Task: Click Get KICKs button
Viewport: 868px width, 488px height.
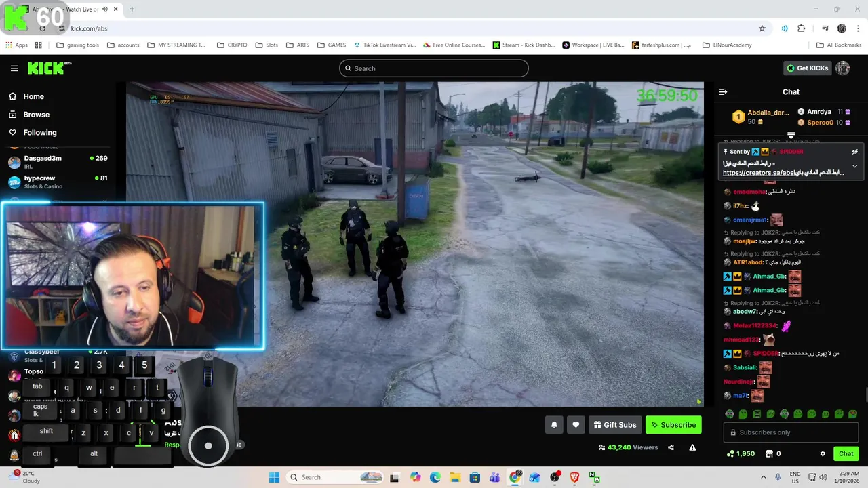Action: 807,68
